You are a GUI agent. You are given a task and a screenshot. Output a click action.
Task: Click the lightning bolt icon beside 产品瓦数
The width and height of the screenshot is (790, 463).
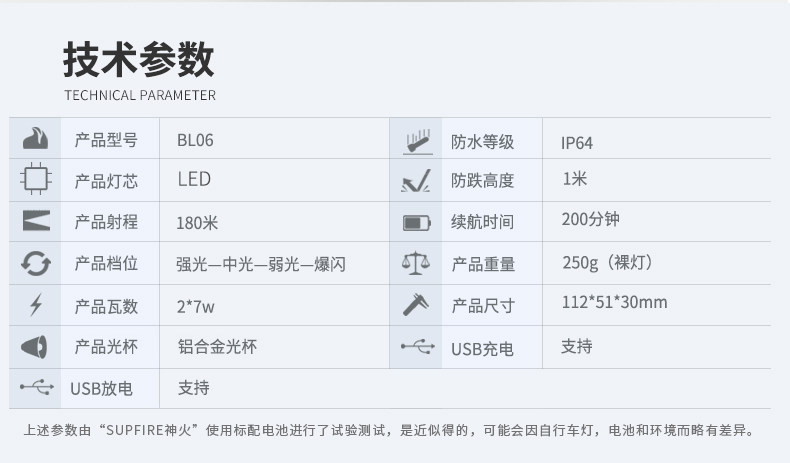[x=35, y=305]
